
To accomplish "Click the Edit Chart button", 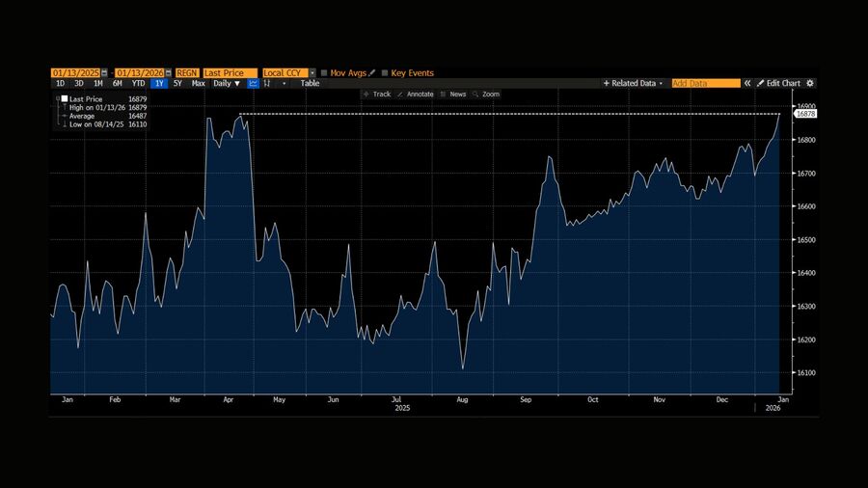I will 778,84.
